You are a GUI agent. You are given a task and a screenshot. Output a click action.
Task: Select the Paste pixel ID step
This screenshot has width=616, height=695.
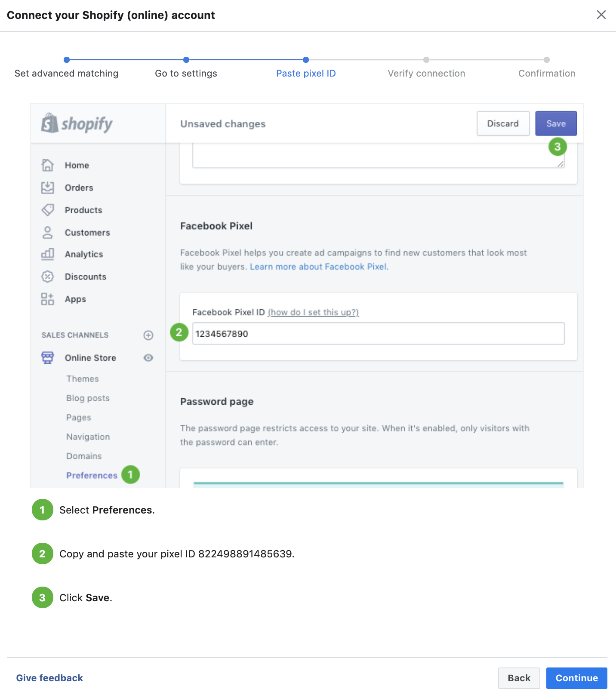tap(306, 74)
